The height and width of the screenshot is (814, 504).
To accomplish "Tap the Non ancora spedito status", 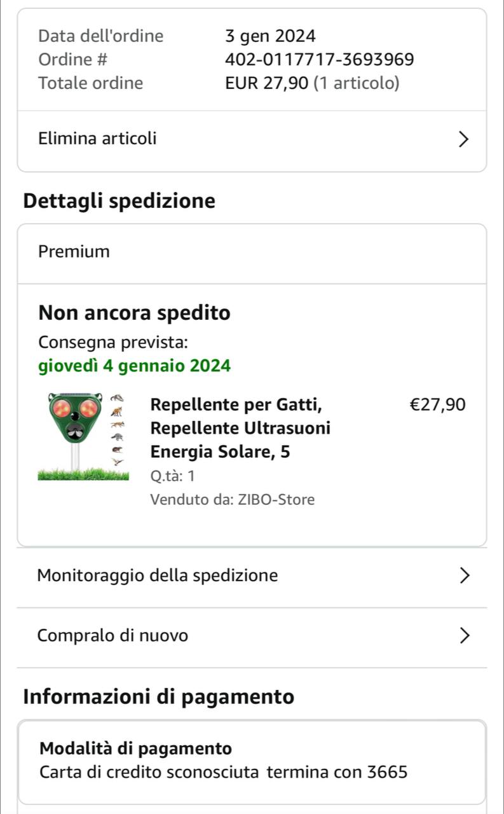I will [134, 313].
